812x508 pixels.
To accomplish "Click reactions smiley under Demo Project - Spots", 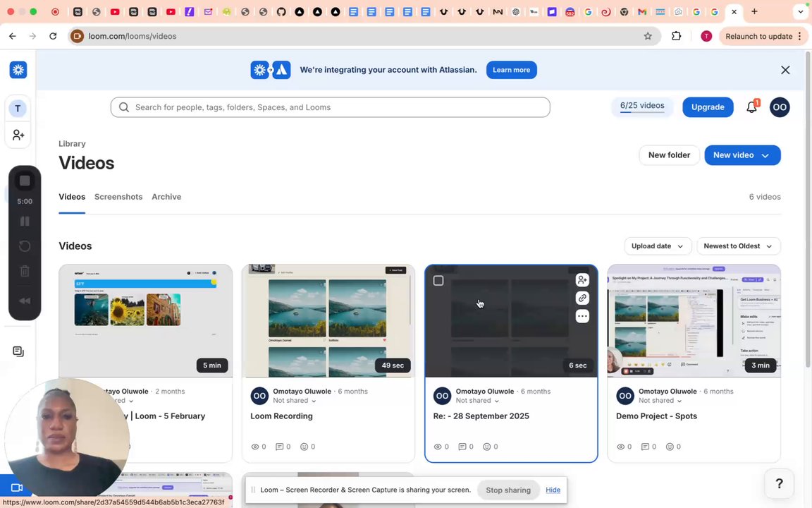I will pos(670,447).
